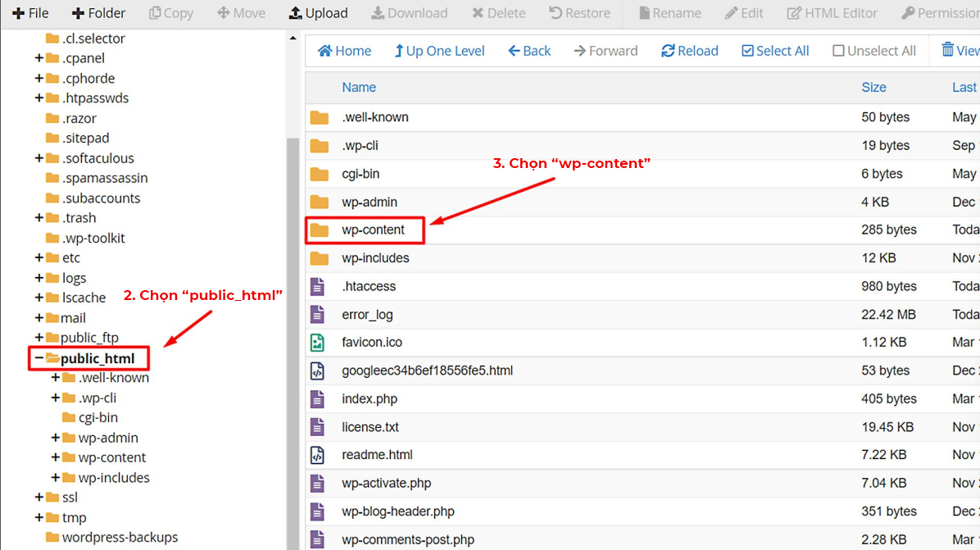Select the wp-content folder icon in file list
Image resolution: width=980 pixels, height=550 pixels.
pos(320,230)
